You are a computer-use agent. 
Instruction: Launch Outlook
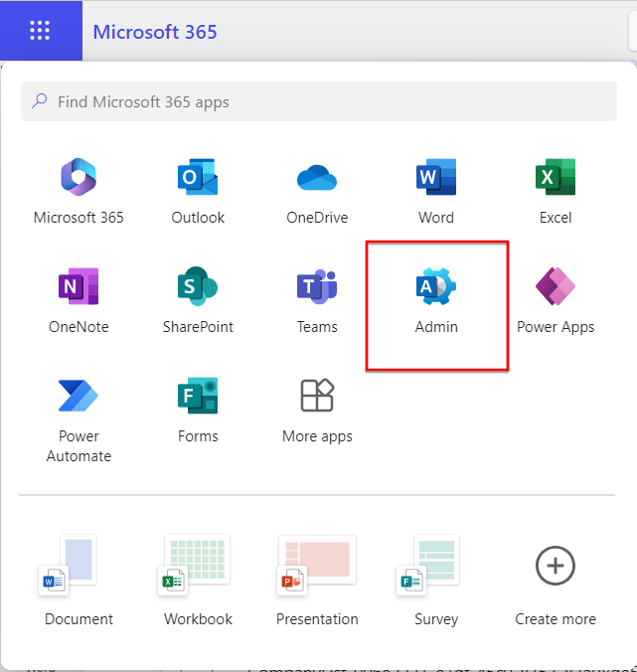(x=198, y=192)
